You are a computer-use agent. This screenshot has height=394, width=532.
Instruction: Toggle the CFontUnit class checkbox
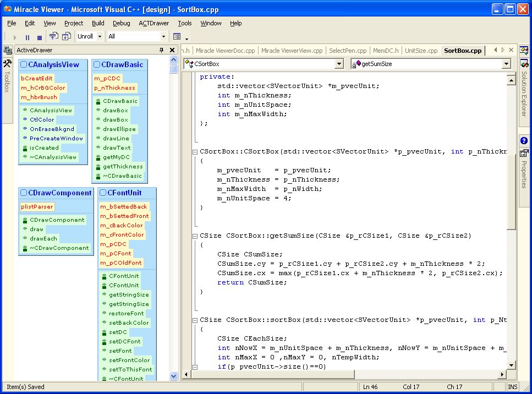pyautogui.click(x=102, y=193)
